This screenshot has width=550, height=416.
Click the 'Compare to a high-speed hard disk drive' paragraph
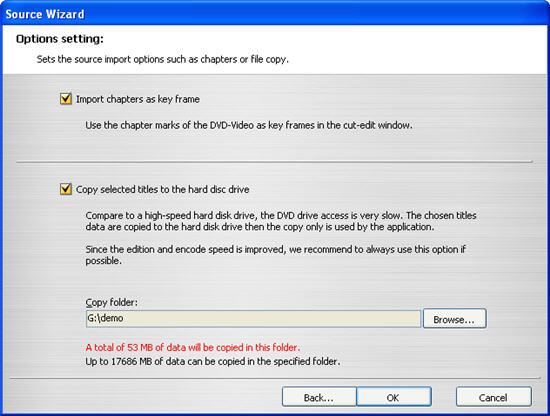281,221
